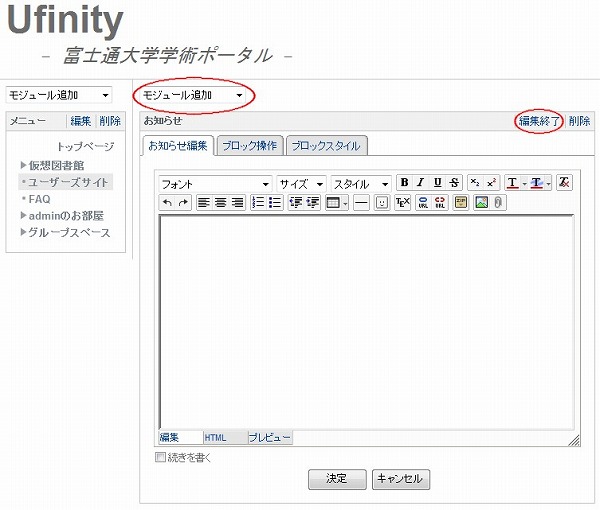
Task: Open highlight color dropdown arrow
Action: click(x=548, y=184)
